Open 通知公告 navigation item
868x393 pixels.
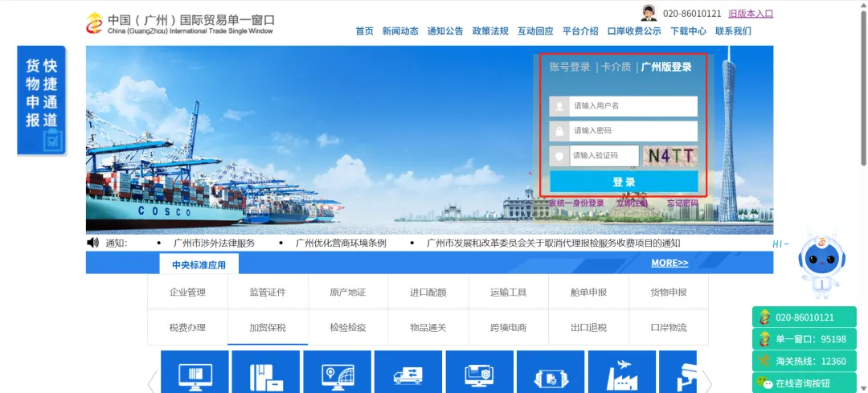point(445,31)
